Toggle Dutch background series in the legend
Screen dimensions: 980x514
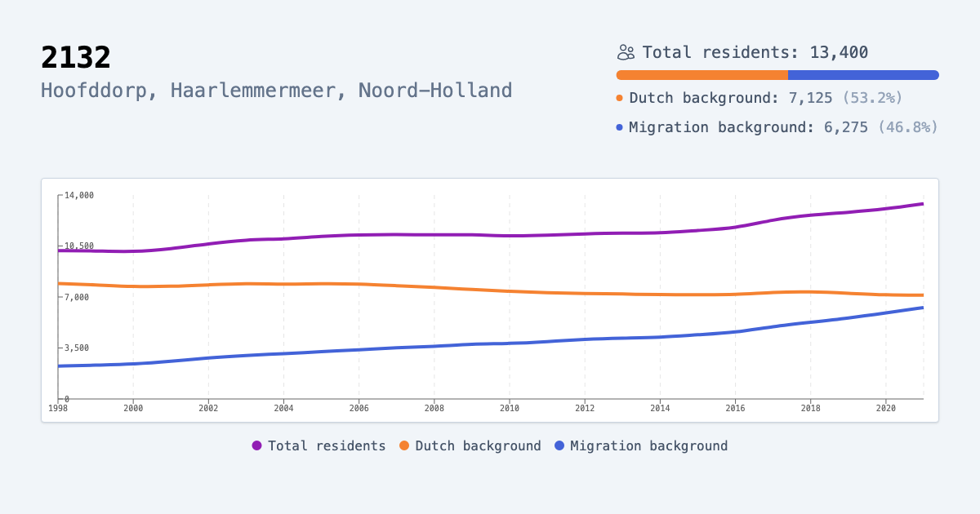470,445
